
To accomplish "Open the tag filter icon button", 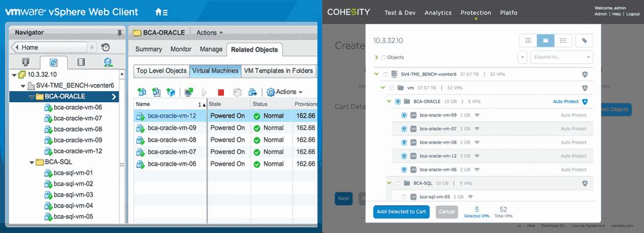I will tap(584, 40).
